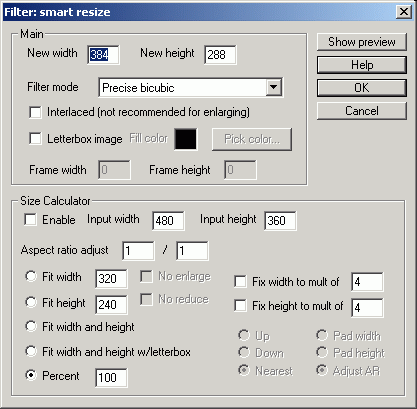417x409 pixels.
Task: Check Fix height to mult of
Action: 240,305
